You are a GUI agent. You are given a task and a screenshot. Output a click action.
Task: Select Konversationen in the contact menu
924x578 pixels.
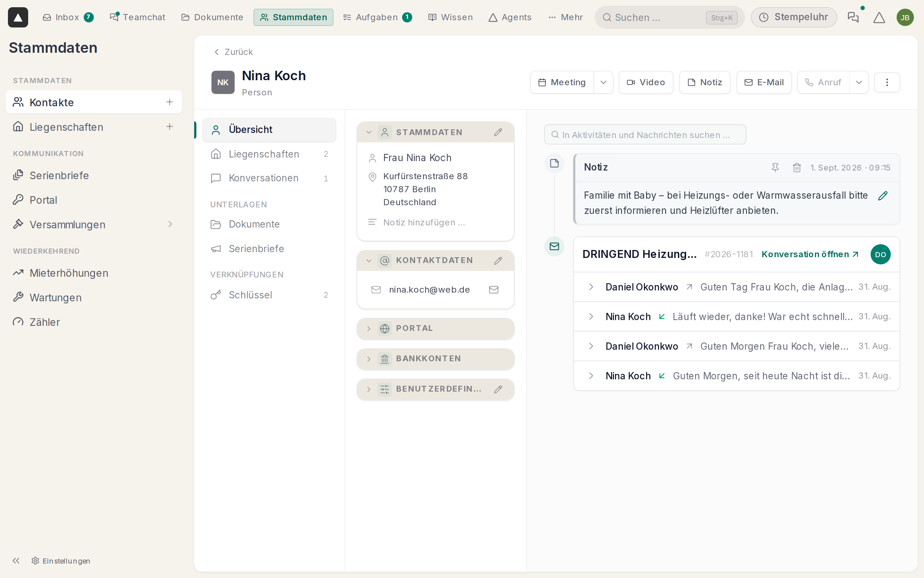pos(269,178)
